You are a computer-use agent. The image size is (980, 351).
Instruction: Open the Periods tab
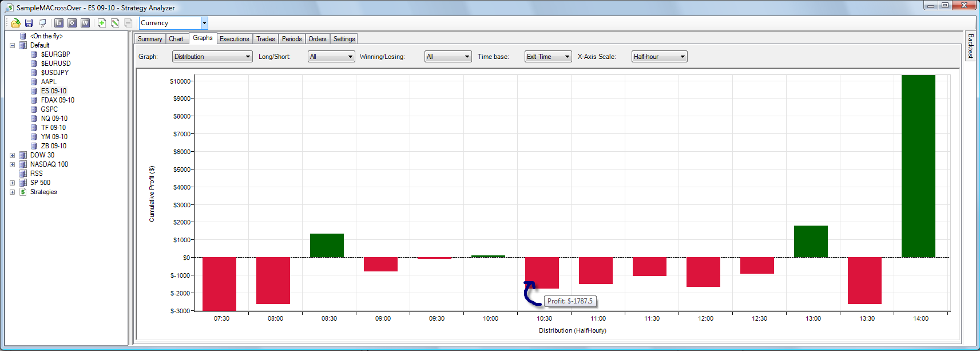[x=292, y=39]
